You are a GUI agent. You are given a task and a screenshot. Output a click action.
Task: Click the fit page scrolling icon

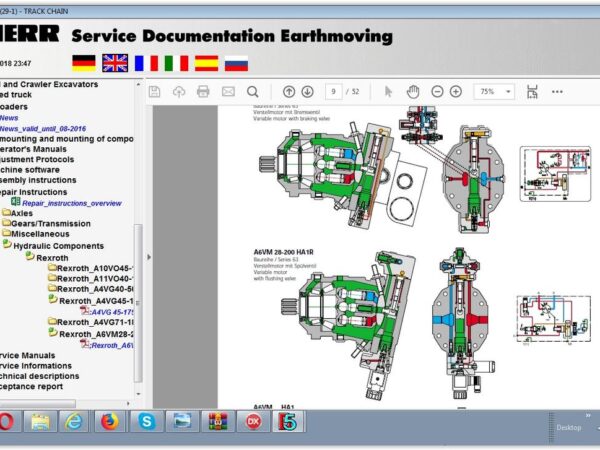(x=532, y=92)
